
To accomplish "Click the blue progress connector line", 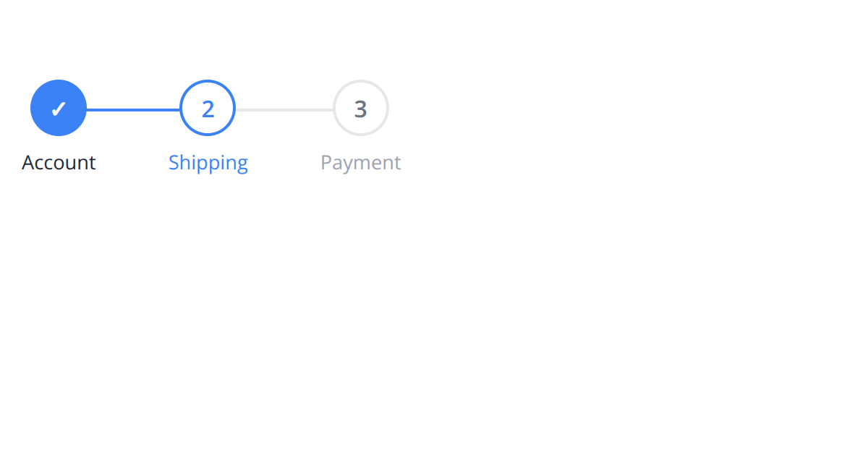I will tap(133, 108).
